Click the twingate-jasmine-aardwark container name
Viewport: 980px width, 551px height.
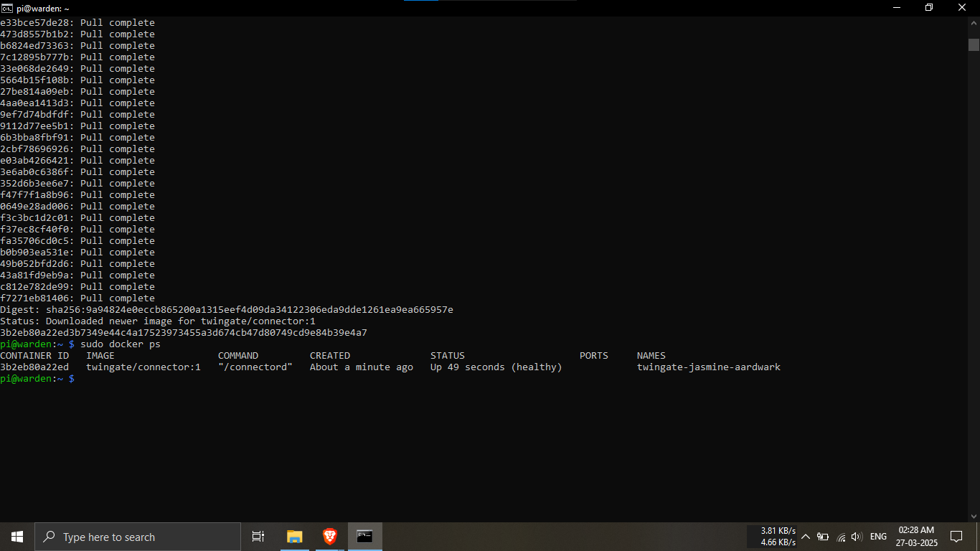tap(708, 367)
